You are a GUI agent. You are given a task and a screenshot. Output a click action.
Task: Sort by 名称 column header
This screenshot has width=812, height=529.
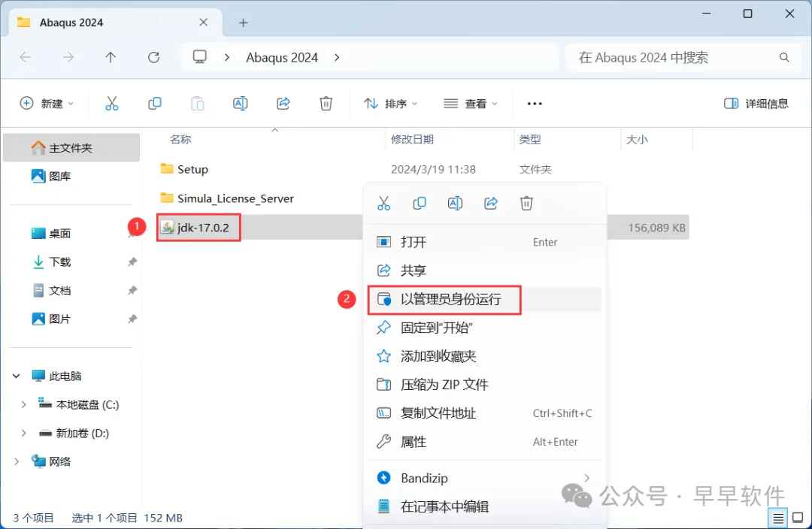(180, 139)
